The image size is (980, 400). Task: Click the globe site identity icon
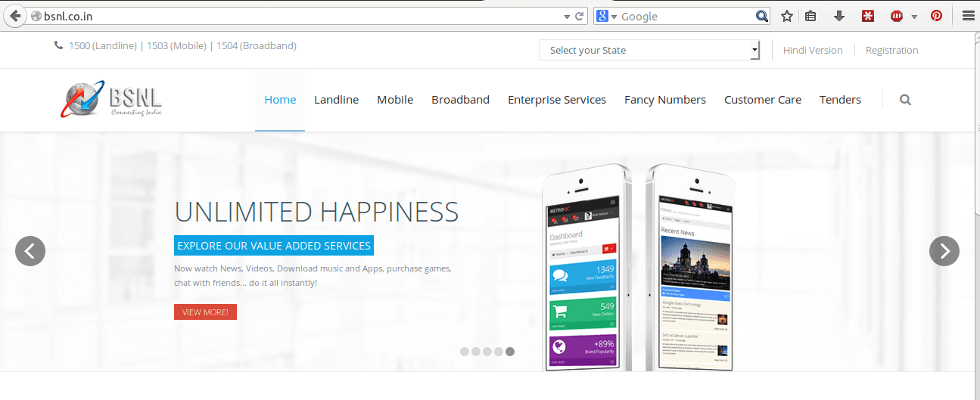(36, 16)
